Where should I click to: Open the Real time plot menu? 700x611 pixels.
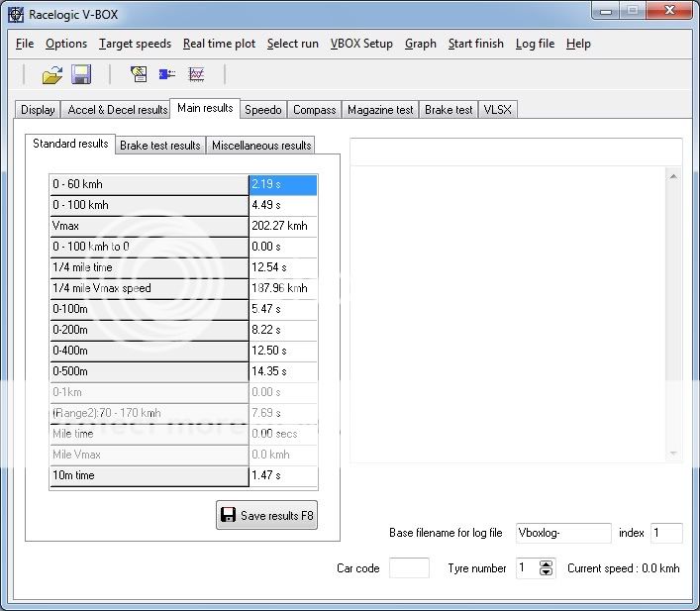219,44
